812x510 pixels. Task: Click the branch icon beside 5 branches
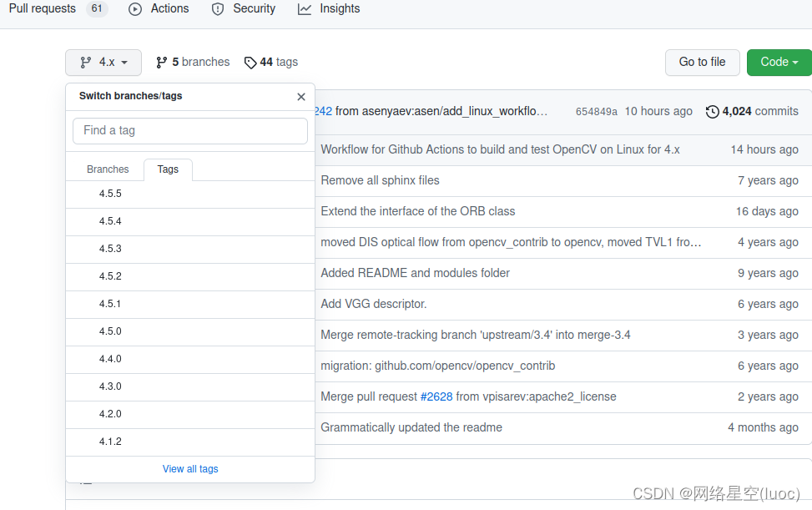162,63
